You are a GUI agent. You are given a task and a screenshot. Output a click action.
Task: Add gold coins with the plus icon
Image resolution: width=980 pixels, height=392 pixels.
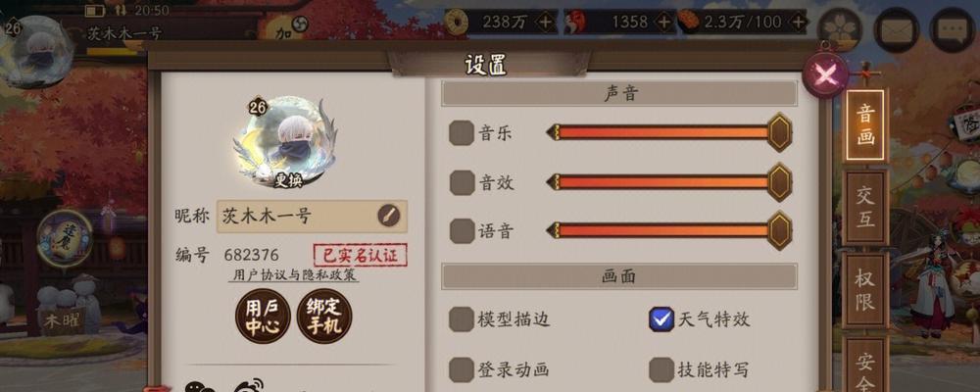(x=546, y=23)
